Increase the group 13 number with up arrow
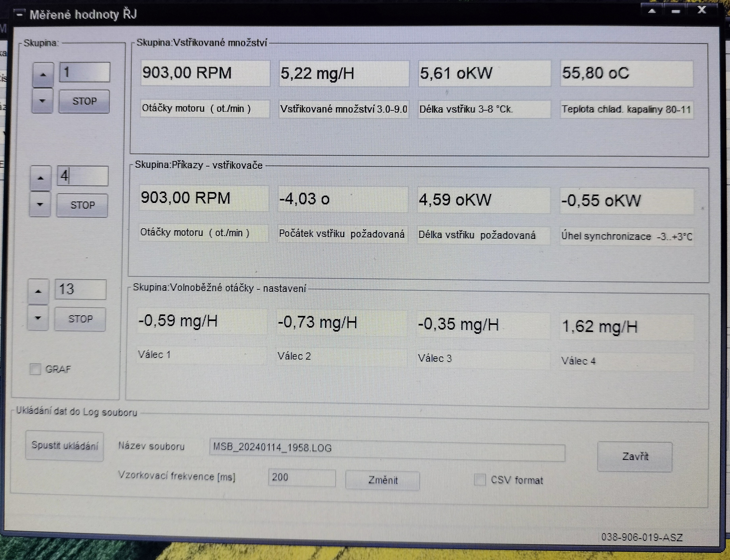This screenshot has width=730, height=560. click(38, 291)
